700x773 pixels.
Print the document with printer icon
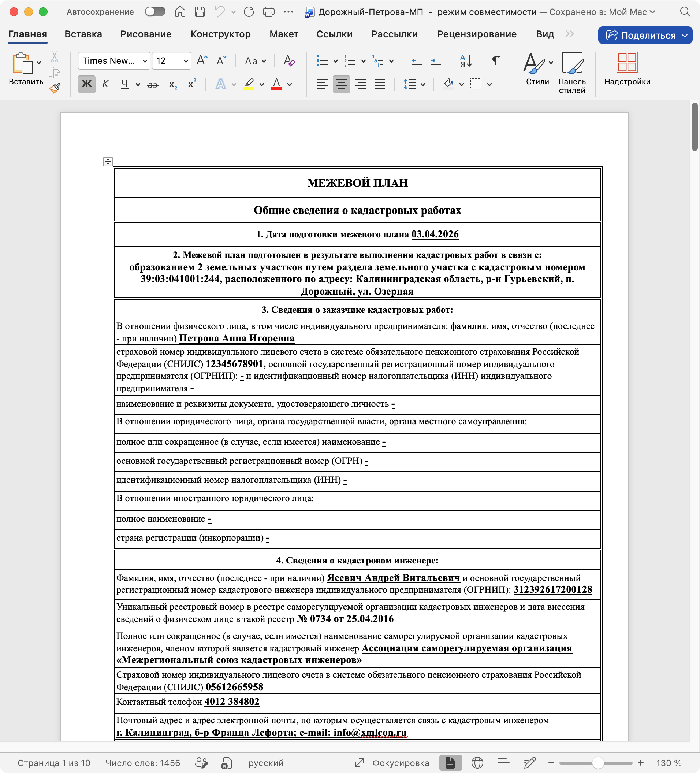[x=269, y=12]
